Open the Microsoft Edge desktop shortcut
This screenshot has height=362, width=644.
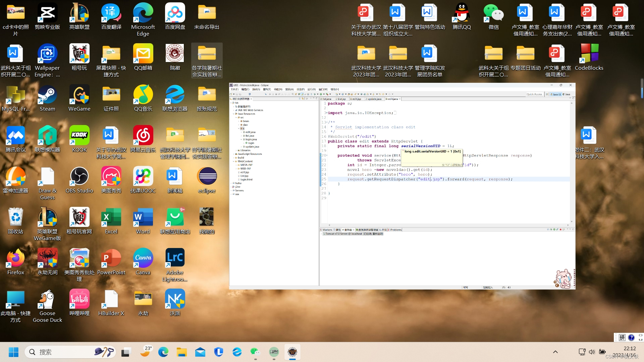pyautogui.click(x=143, y=20)
